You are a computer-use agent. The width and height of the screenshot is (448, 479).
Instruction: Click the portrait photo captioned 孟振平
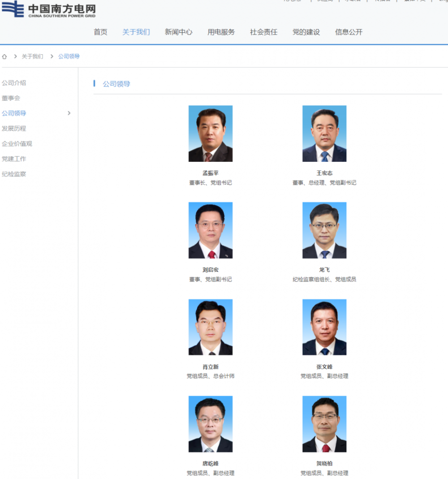[x=210, y=134]
